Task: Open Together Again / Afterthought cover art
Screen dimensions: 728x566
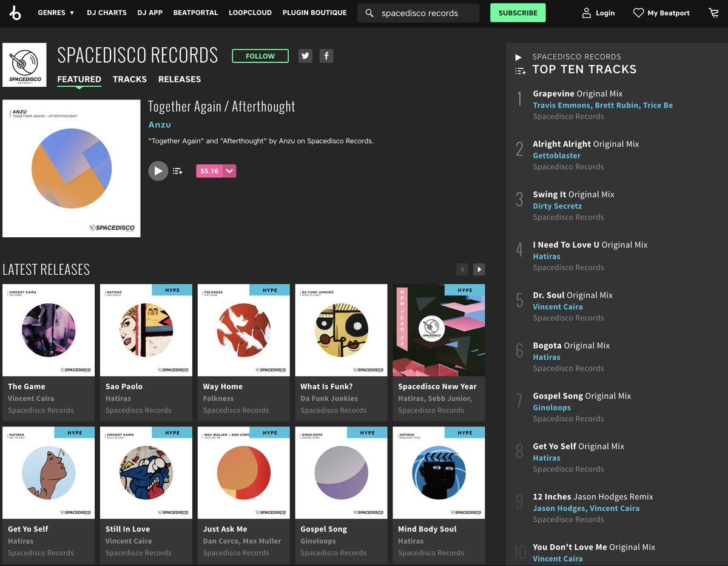Action: 72,169
